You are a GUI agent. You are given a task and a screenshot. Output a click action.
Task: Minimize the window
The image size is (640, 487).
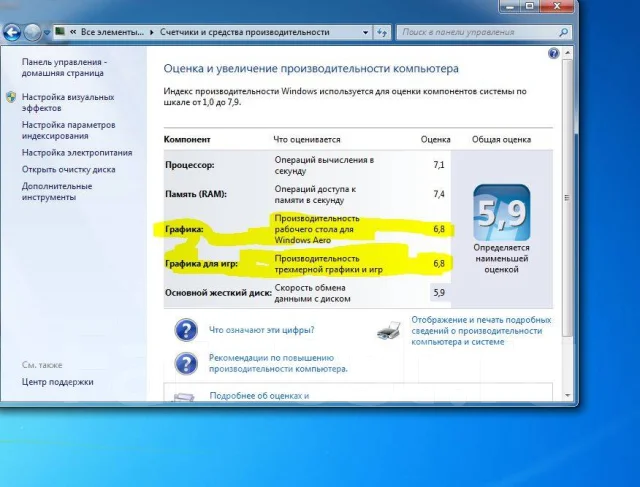[x=509, y=6]
